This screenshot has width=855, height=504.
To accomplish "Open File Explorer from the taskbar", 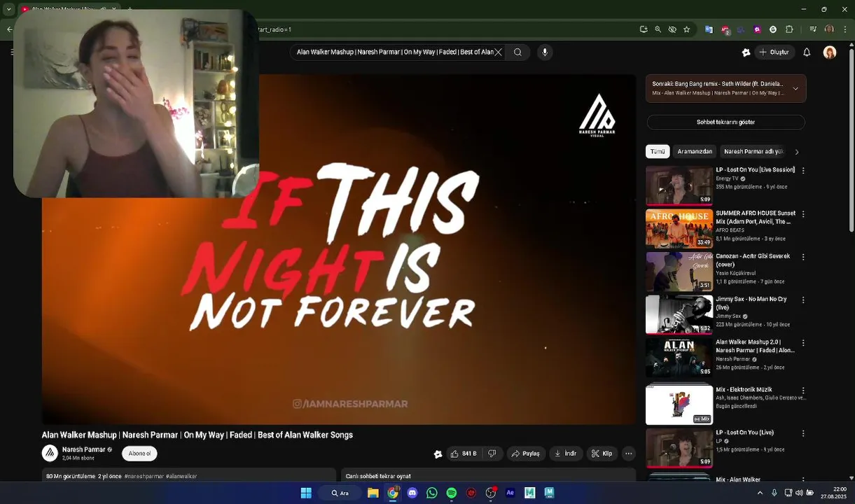I will pyautogui.click(x=373, y=493).
